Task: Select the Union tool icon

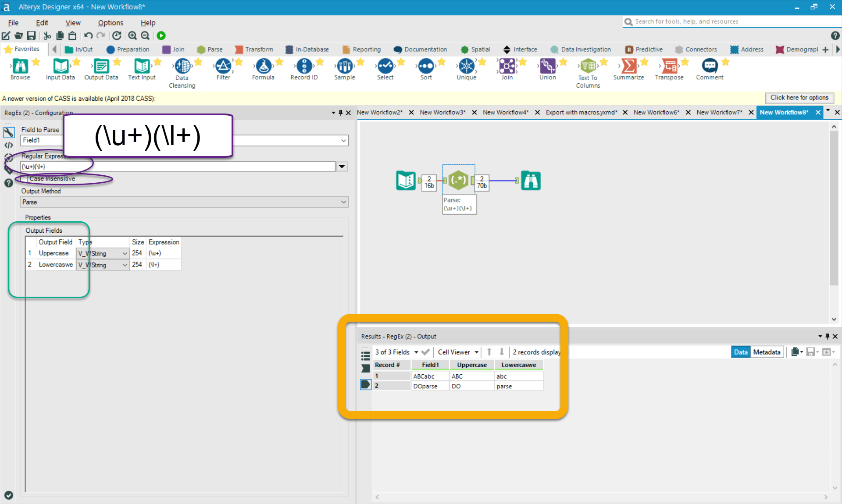Action: (x=547, y=66)
